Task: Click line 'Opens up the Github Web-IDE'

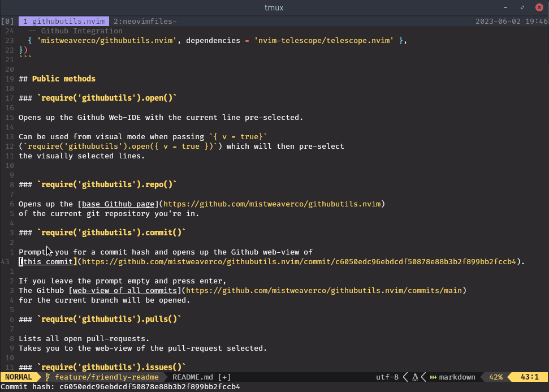Action: 161,117
